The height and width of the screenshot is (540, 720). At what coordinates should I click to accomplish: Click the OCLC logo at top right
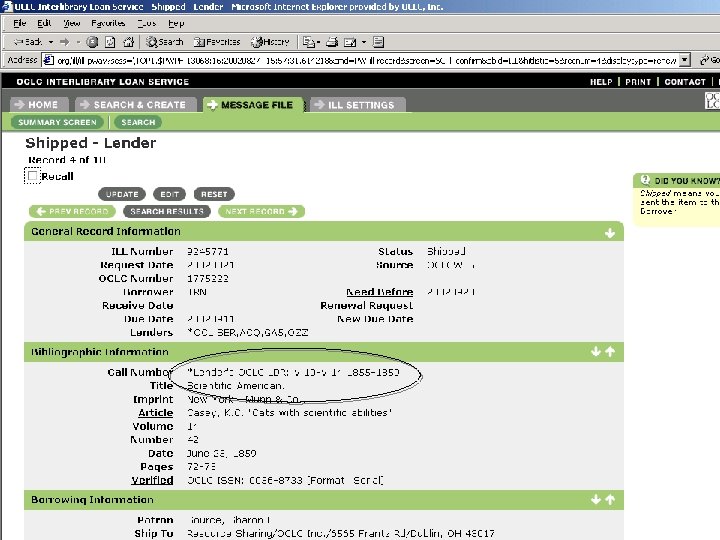(712, 100)
